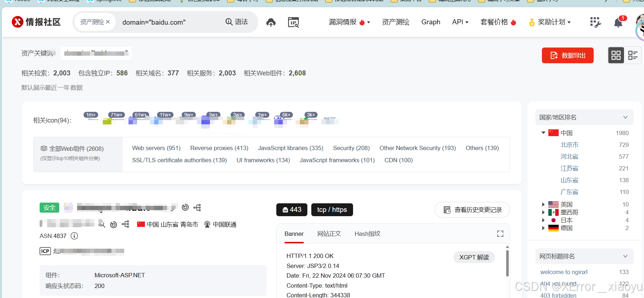This screenshot has width=644, height=298.
Task: Open the 语法 syntax search helper
Action: (x=237, y=22)
